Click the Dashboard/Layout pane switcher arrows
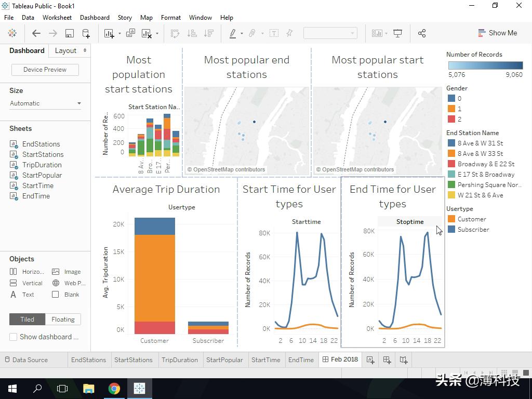This screenshot has height=399, width=532. 85,50
